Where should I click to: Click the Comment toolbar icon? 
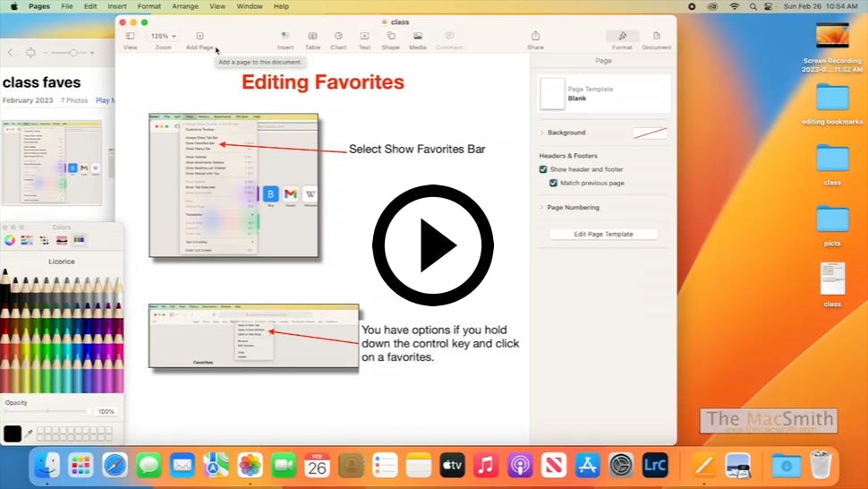point(449,36)
